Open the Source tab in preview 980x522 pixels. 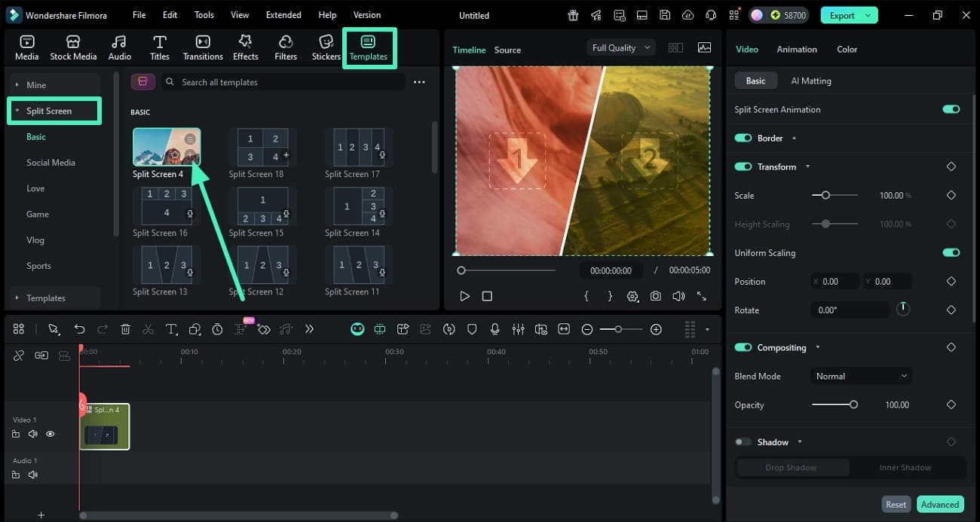tap(507, 50)
